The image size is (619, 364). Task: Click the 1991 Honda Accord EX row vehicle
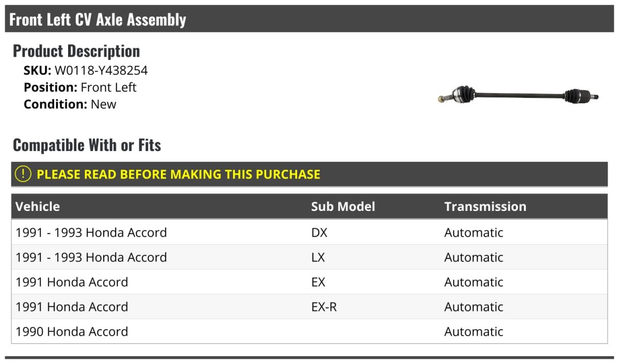pyautogui.click(x=72, y=282)
